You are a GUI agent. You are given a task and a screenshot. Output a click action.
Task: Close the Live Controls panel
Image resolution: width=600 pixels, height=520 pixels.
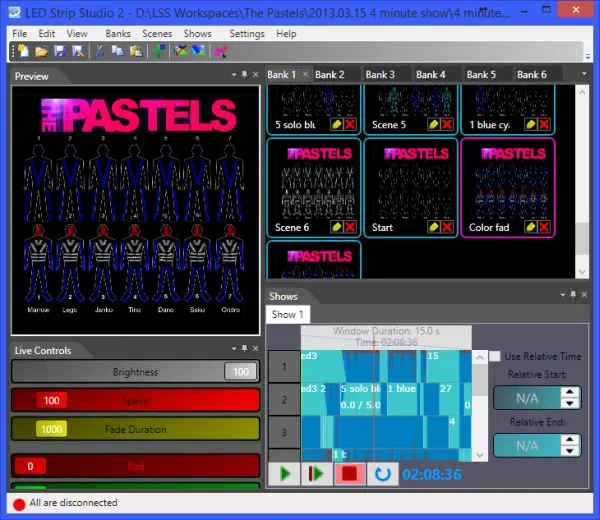255,349
